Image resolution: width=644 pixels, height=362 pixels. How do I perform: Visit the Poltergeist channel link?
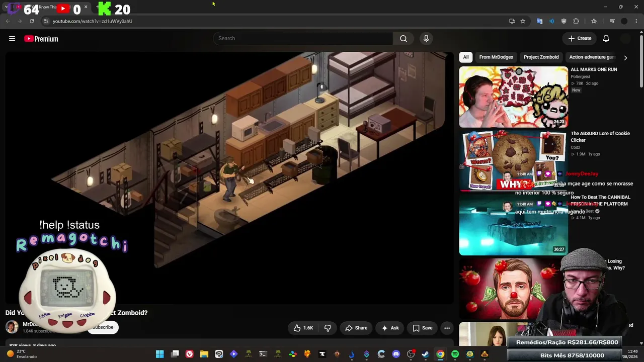pyautogui.click(x=581, y=77)
